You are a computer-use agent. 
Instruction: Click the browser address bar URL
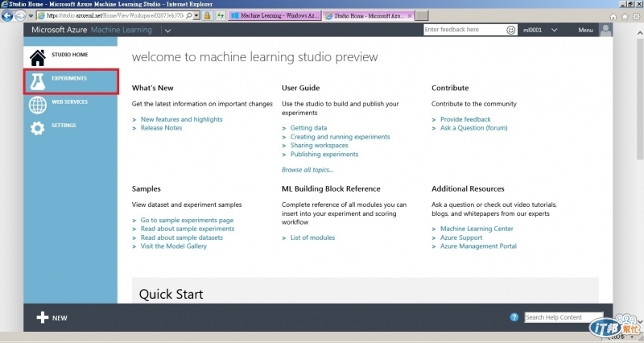[115, 15]
